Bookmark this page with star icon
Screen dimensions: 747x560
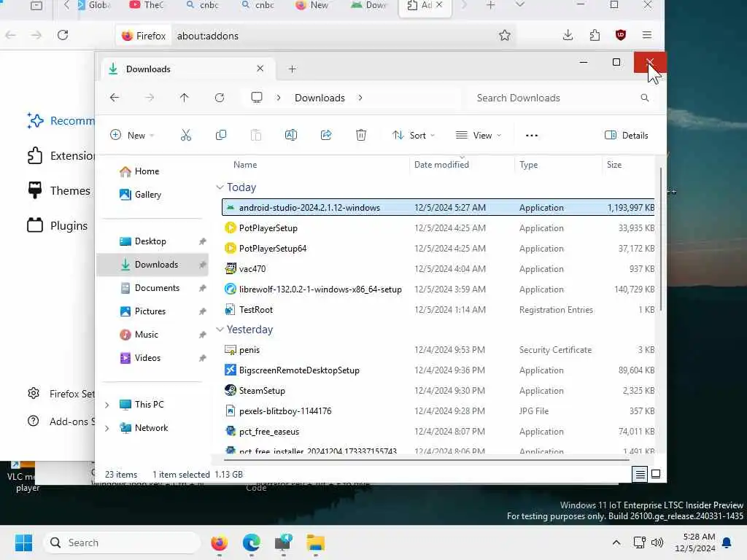505,35
